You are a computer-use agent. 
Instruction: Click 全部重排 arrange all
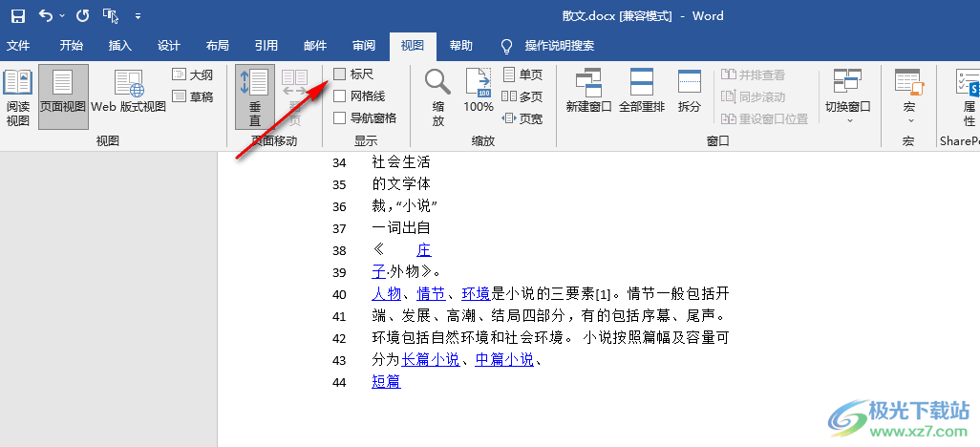tap(642, 91)
